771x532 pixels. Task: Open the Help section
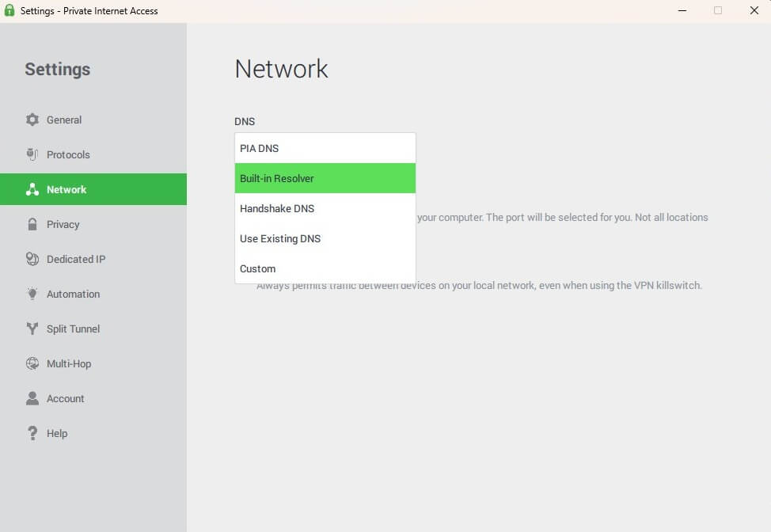point(58,433)
